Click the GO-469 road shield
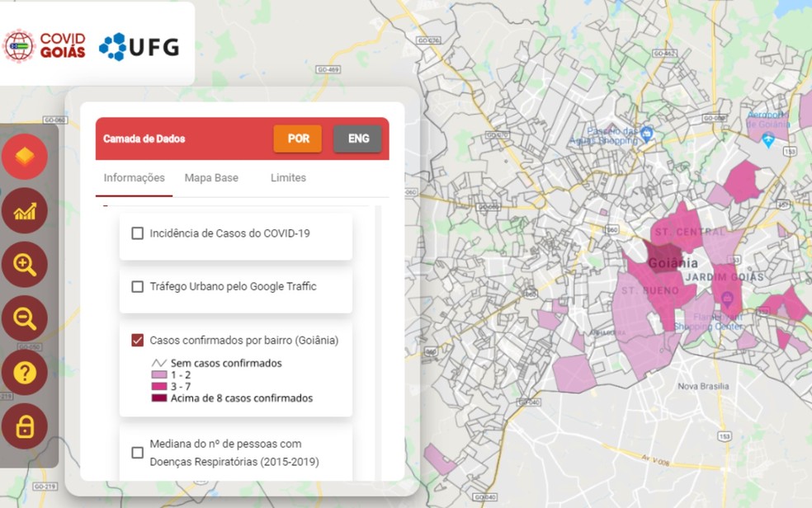The image size is (812, 508). pos(328,69)
